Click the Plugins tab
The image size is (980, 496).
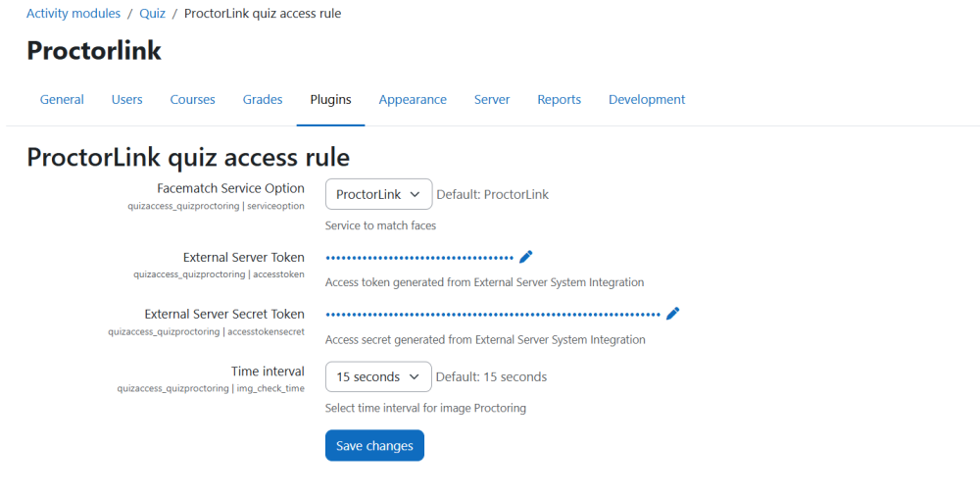(330, 99)
